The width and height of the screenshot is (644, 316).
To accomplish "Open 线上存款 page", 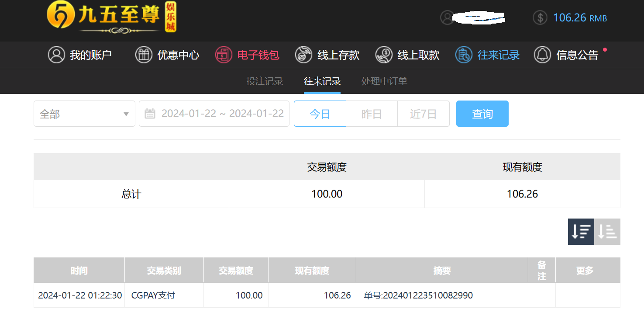I will 327,55.
